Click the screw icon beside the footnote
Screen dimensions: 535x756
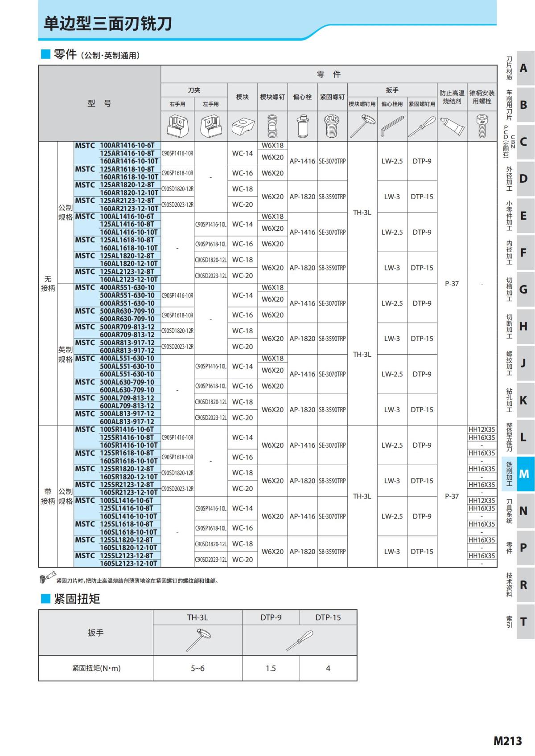pos(47,577)
